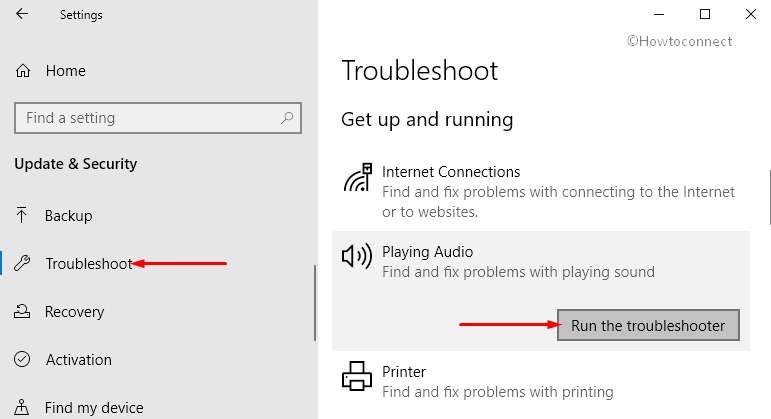
Task: Click the Activation checkmark circle icon
Action: (x=22, y=359)
